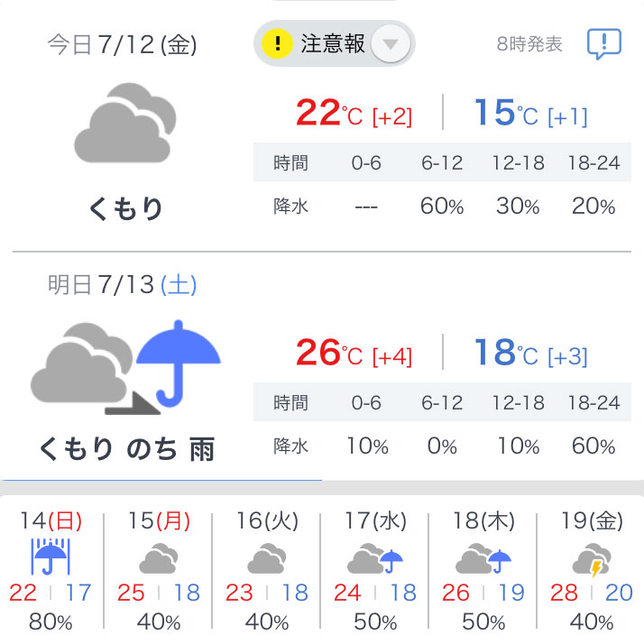Click the 今日 7/12 (金) date heading

122,44
